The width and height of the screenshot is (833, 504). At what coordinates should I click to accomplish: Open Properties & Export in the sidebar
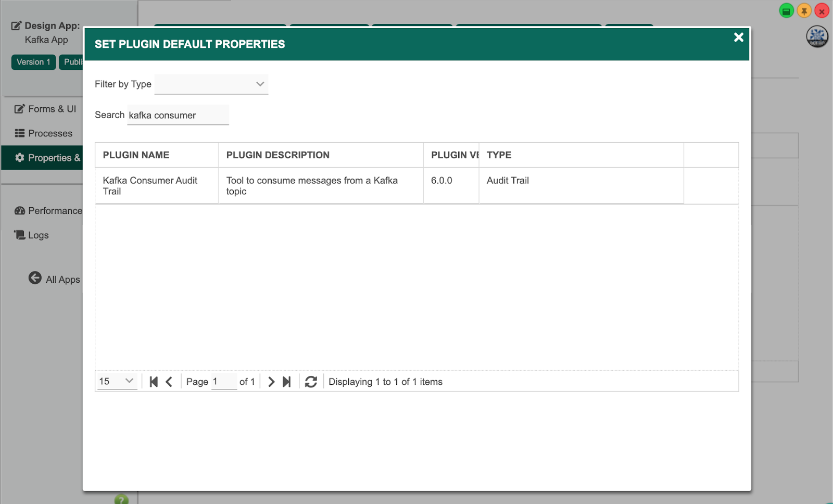coord(42,158)
